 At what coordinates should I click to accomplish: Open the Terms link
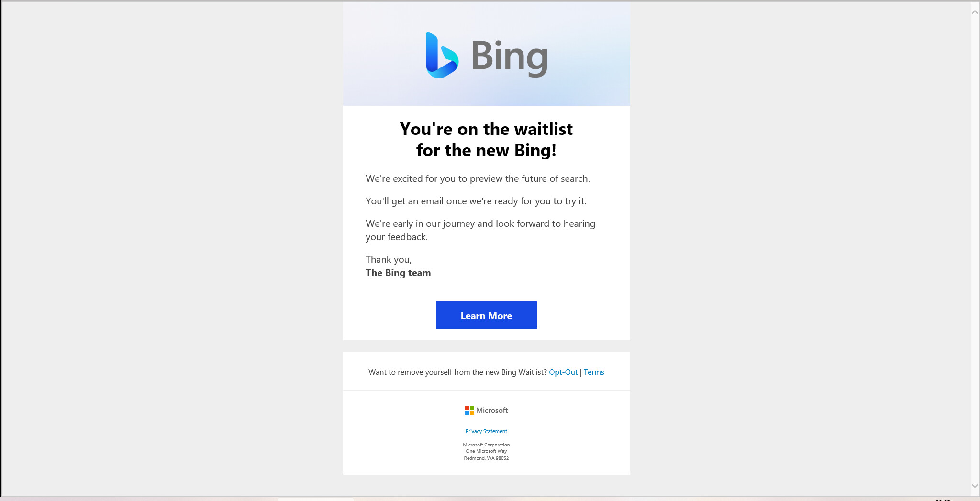(x=594, y=372)
